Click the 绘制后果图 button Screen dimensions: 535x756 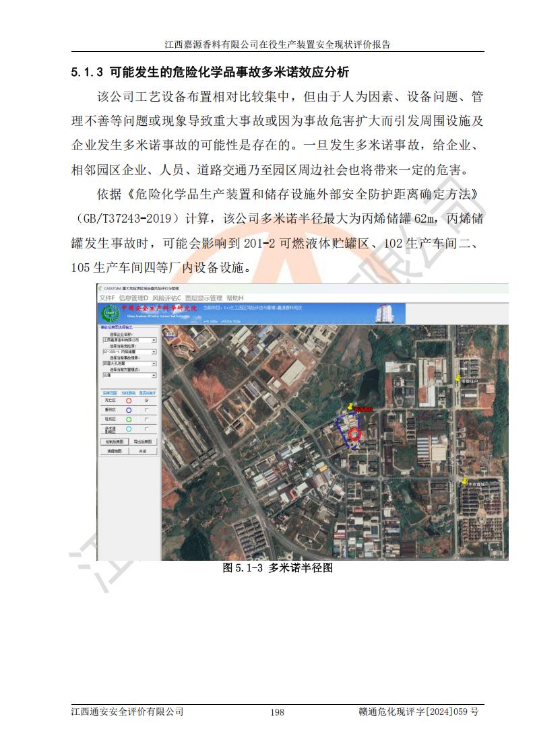tap(113, 442)
